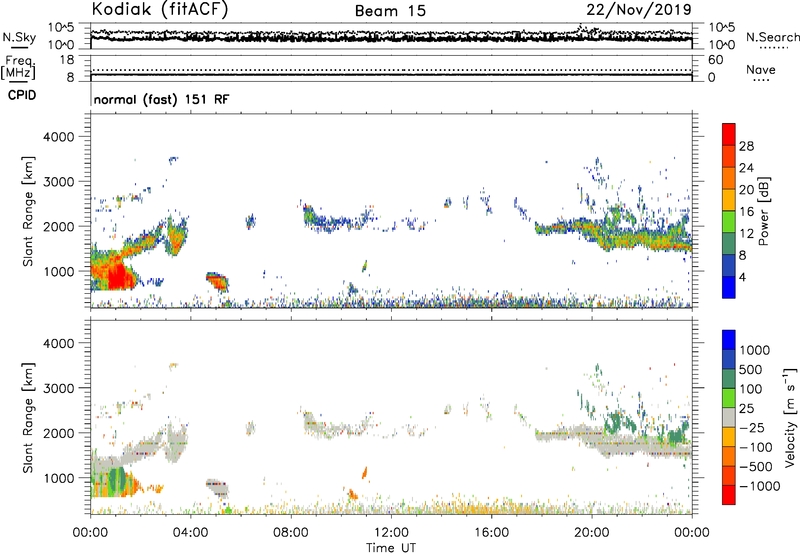This screenshot has width=800, height=554.
Task: Click the '4' value on power colorbar
Action: tap(743, 277)
